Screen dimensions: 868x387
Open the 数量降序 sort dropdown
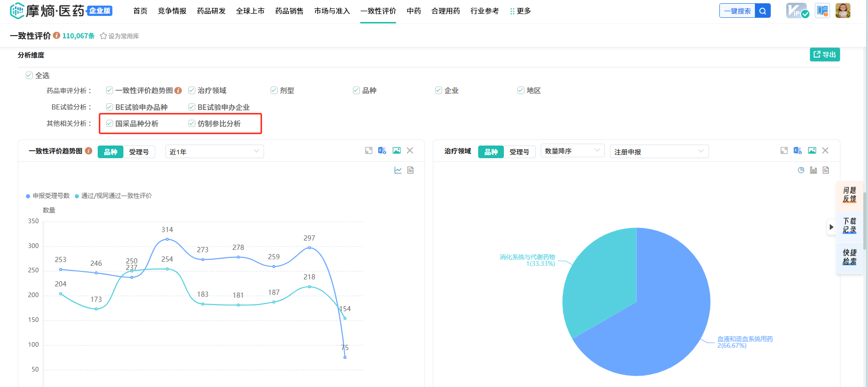coord(573,151)
